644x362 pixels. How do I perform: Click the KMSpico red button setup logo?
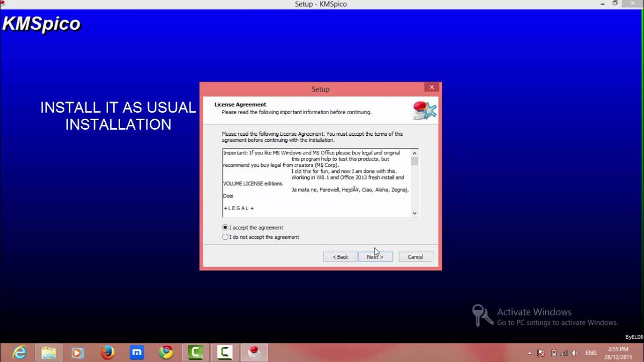[425, 110]
